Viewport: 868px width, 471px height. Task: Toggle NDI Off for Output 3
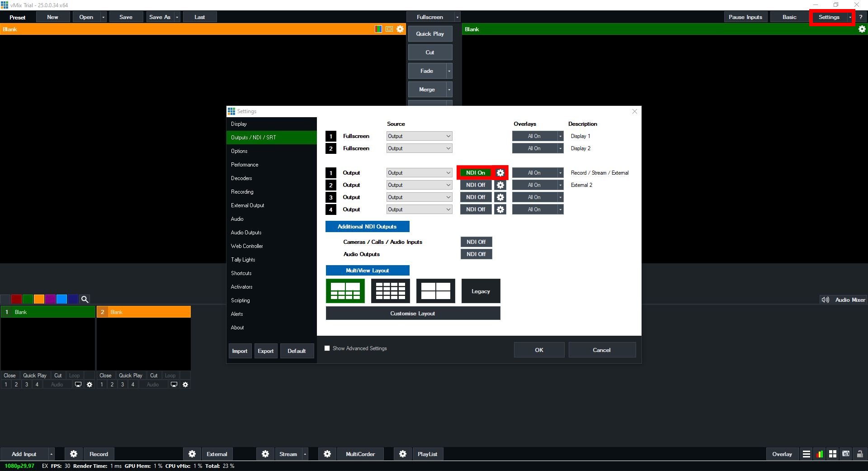(x=476, y=197)
